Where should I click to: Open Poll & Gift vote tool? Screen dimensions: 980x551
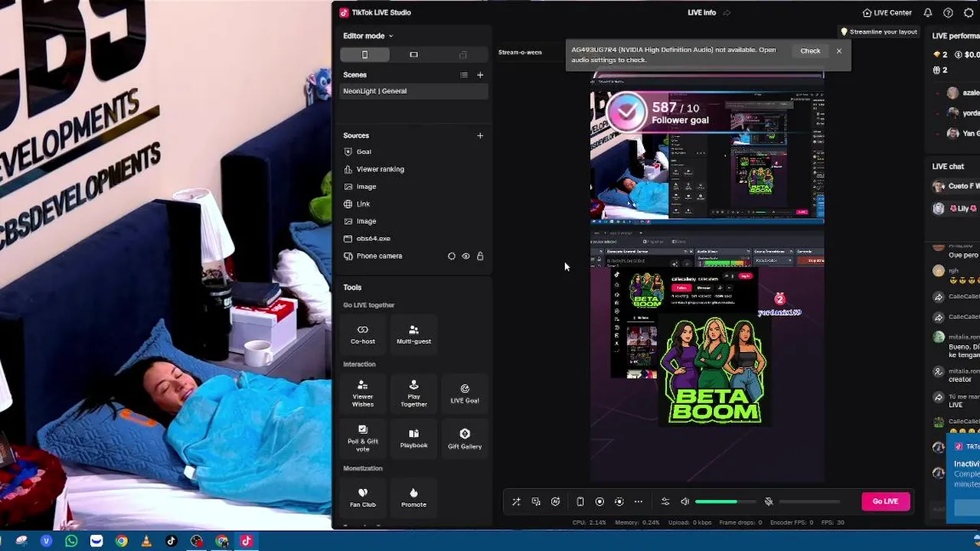coord(363,439)
